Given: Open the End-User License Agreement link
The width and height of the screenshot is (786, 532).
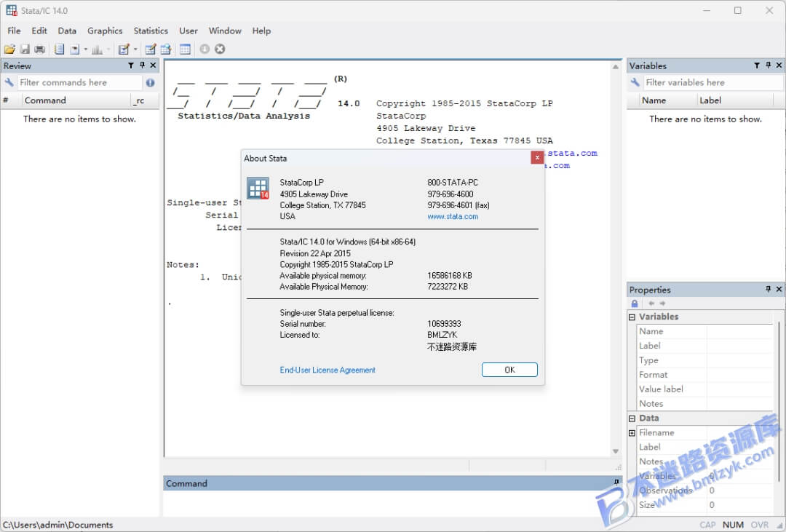Looking at the screenshot, I should (327, 370).
